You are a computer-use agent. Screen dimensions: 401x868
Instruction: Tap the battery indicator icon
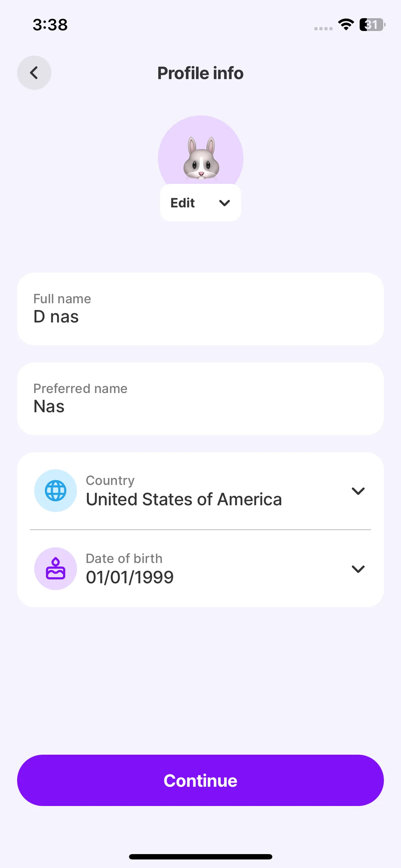372,25
